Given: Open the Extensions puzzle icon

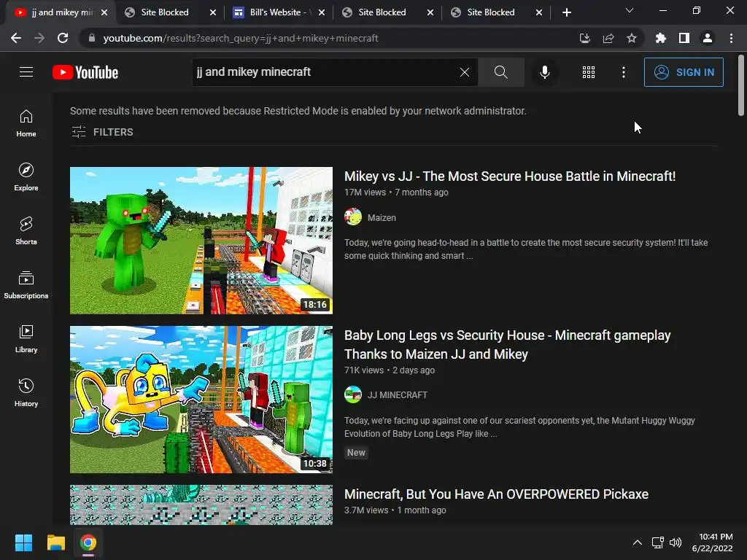Looking at the screenshot, I should tap(660, 38).
